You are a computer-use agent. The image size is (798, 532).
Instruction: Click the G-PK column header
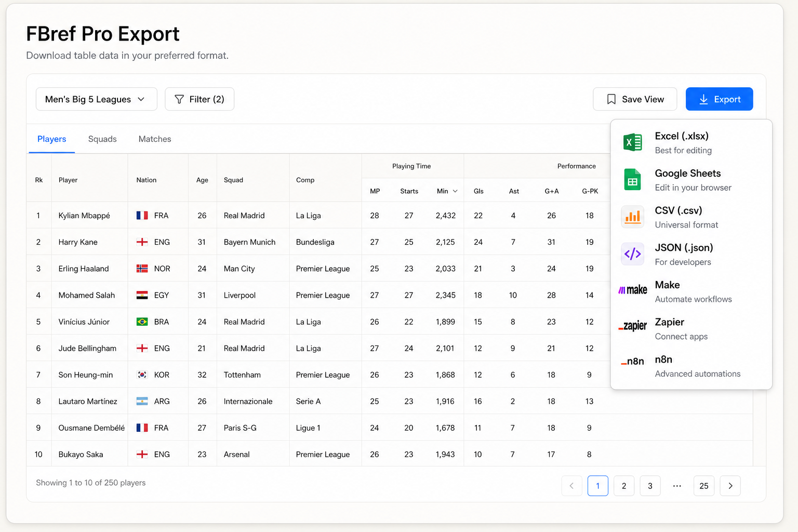pos(590,191)
